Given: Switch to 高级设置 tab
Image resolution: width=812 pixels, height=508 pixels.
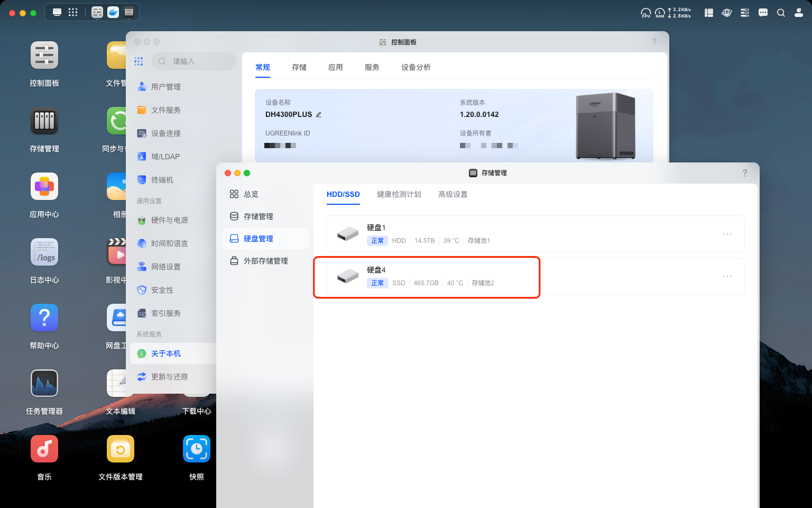Looking at the screenshot, I should pyautogui.click(x=453, y=194).
